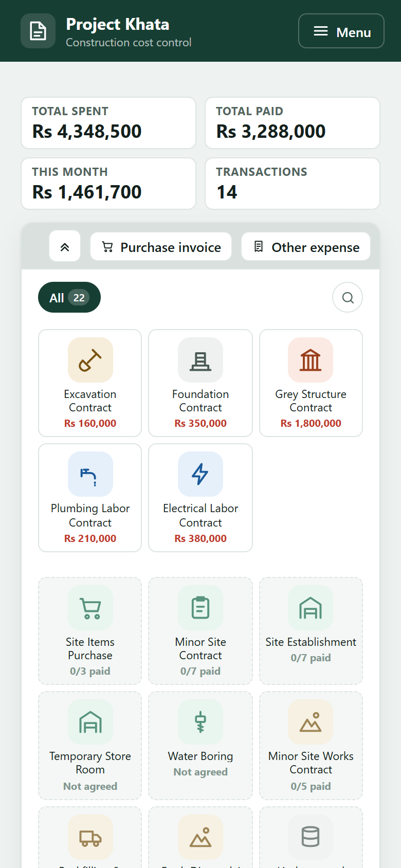Click the Minor Site Contract clipboard icon
The image size is (401, 868).
pos(200,608)
